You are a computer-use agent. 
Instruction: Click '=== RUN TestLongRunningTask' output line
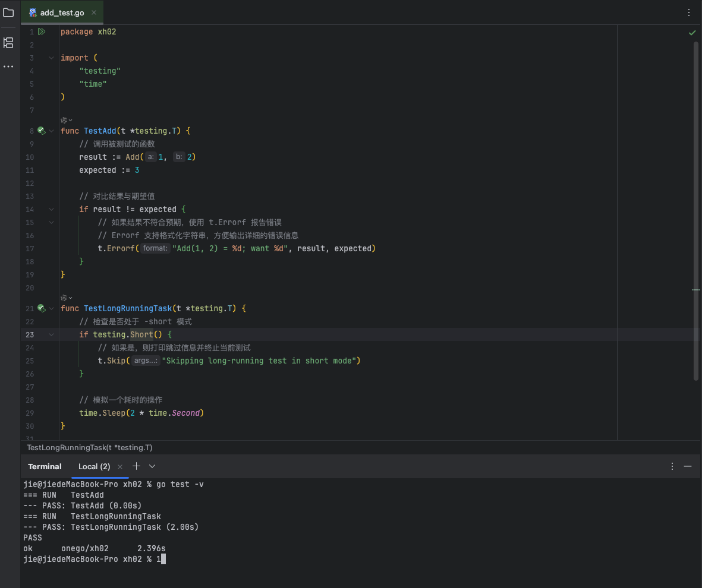click(x=92, y=516)
